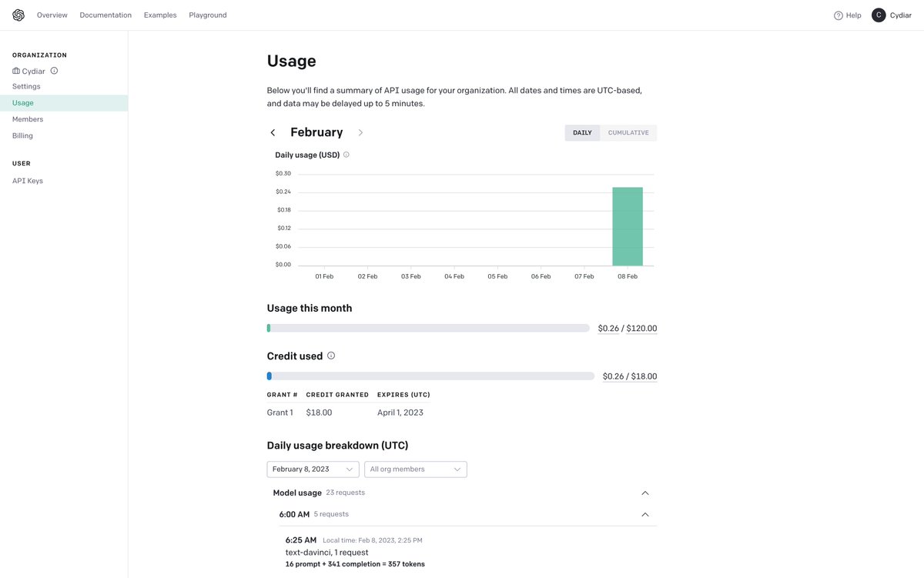Open Settings in the sidebar
The width and height of the screenshot is (924, 578).
pyautogui.click(x=26, y=86)
